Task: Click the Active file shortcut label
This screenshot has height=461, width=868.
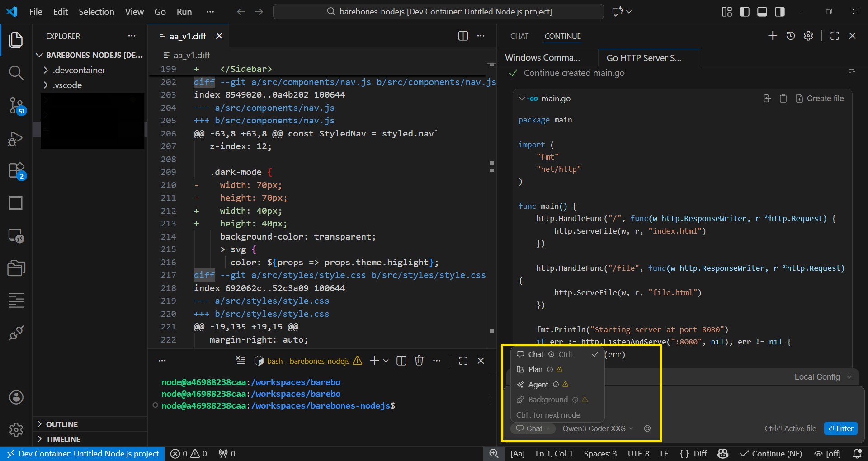Action: [x=790, y=428]
